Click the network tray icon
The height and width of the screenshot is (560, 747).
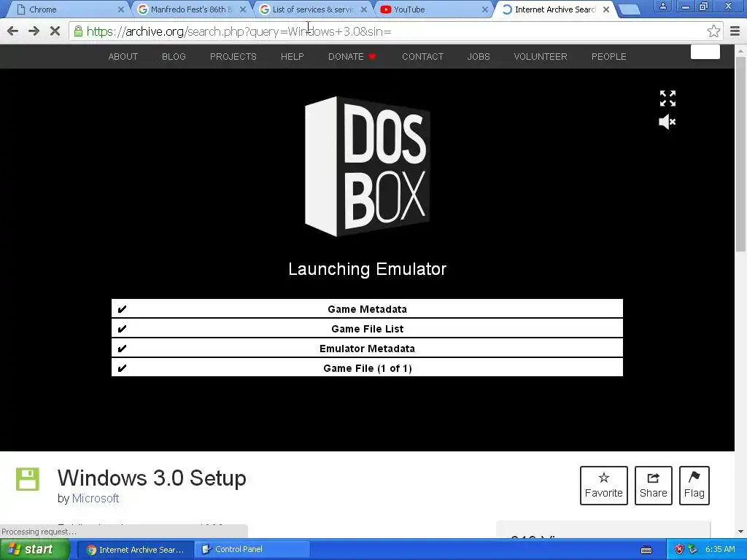(693, 550)
